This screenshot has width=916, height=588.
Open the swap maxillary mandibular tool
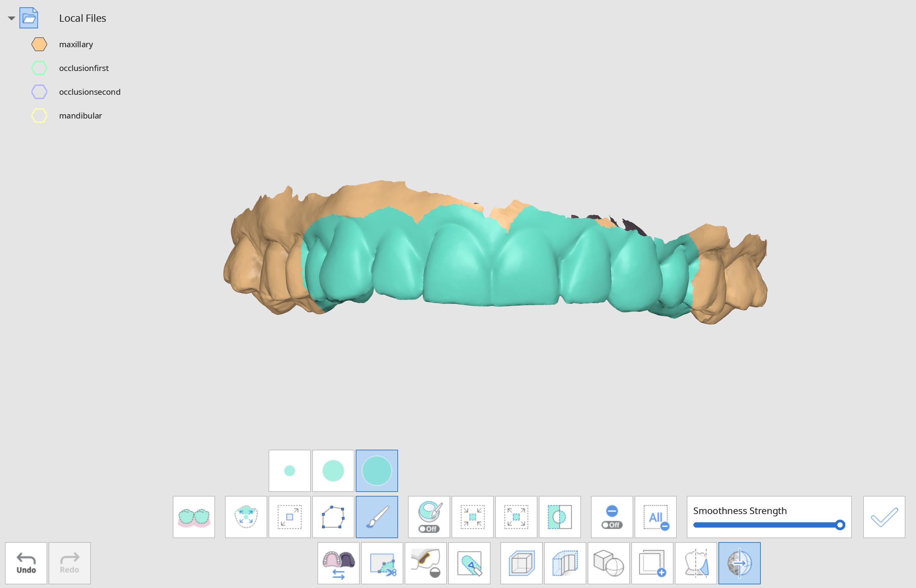[x=339, y=563]
